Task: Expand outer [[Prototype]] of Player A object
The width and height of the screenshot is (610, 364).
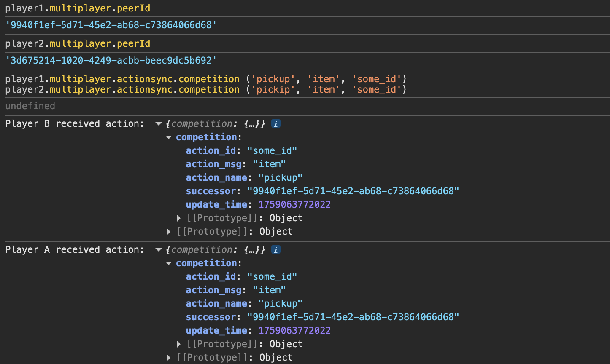Action: (169, 358)
